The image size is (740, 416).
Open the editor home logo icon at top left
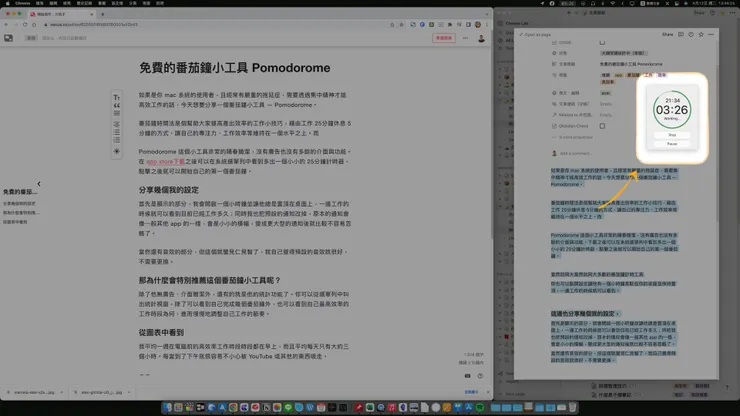coord(8,38)
